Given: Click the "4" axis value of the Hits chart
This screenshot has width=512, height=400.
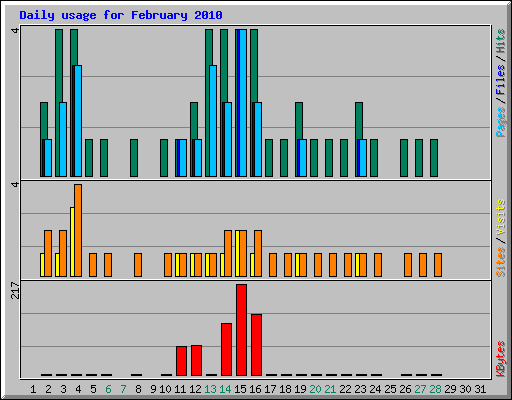Looking at the screenshot, I should click(15, 31).
